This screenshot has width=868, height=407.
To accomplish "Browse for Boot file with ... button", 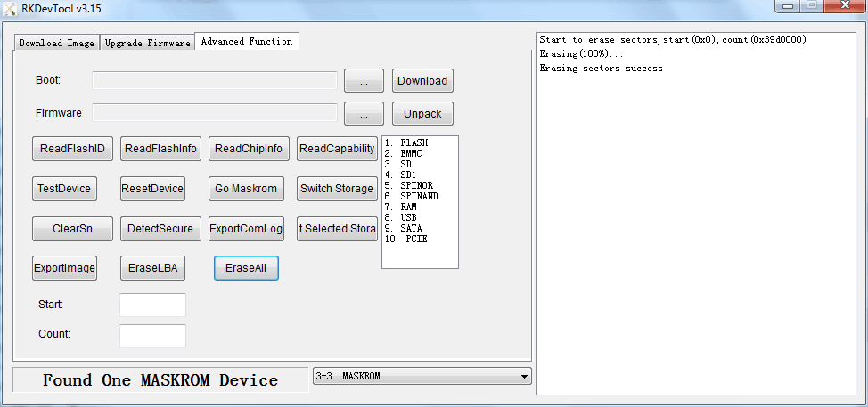I will pyautogui.click(x=364, y=81).
